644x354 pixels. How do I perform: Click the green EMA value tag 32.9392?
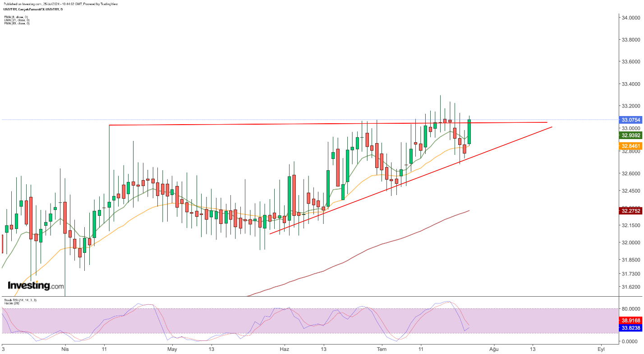(631, 135)
